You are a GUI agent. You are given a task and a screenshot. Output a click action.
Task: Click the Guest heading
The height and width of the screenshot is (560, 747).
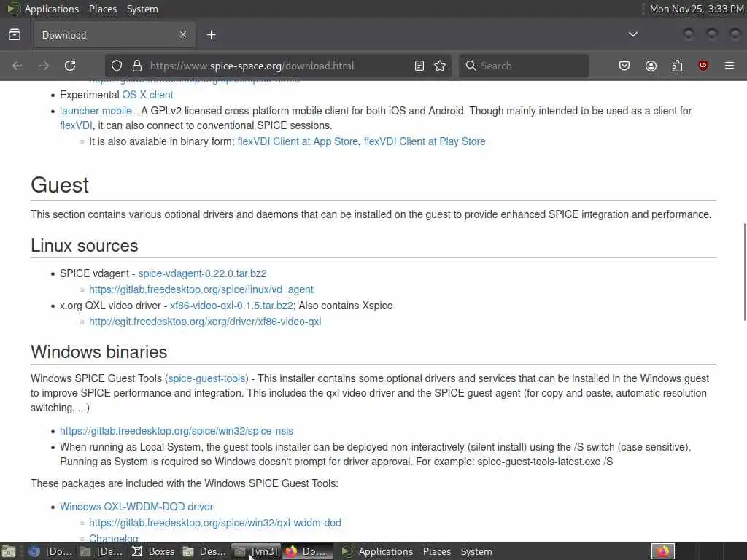point(60,184)
